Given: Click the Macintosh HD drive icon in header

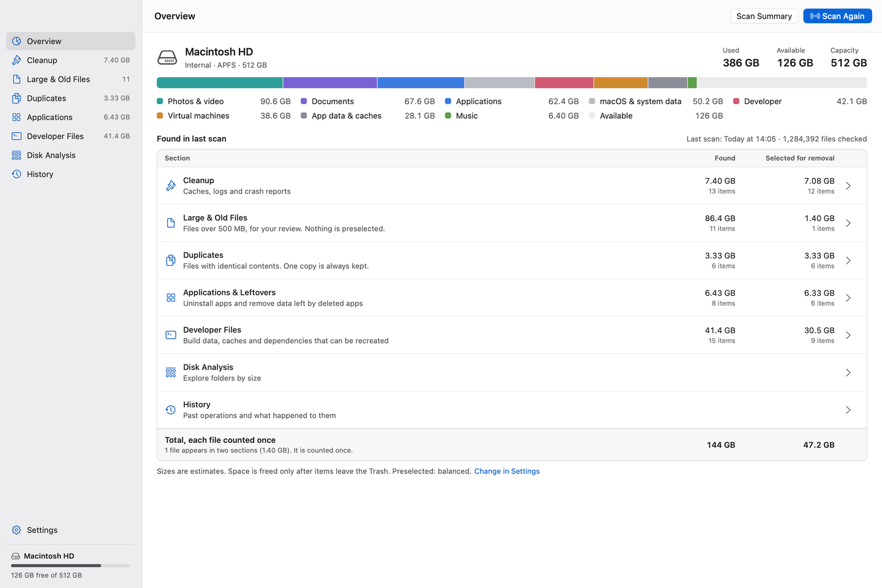Looking at the screenshot, I should (x=167, y=58).
